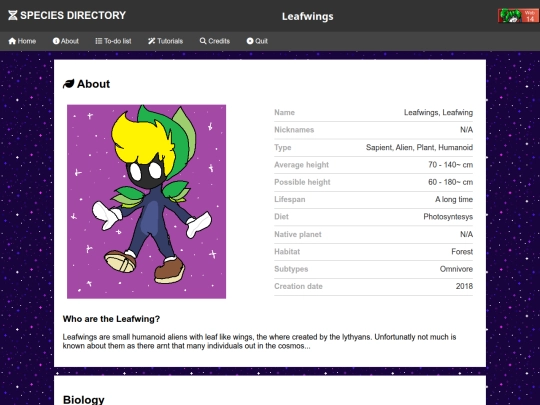Click 'Sapient, Alien, Plant, Humanoid' type value

coord(419,147)
